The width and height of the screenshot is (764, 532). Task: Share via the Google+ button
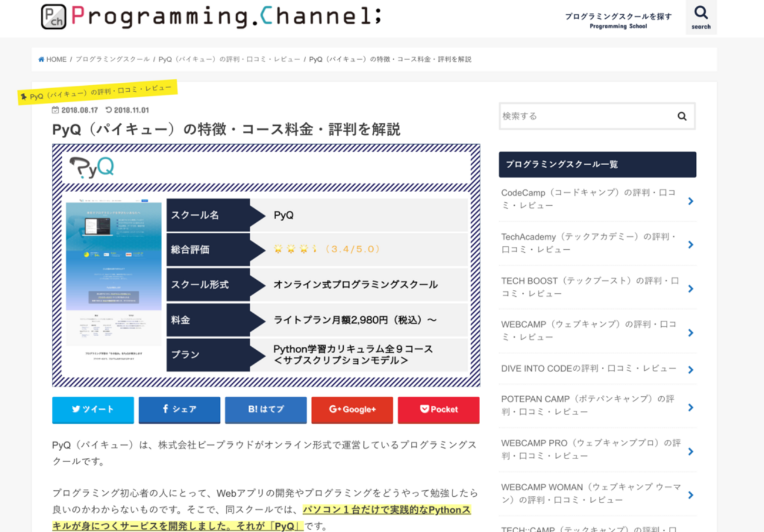pyautogui.click(x=352, y=410)
